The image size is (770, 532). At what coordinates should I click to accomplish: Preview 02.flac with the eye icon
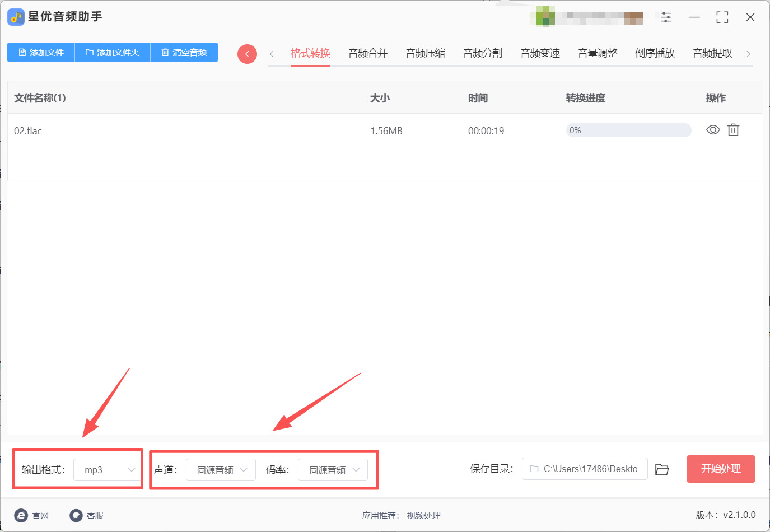coord(713,130)
